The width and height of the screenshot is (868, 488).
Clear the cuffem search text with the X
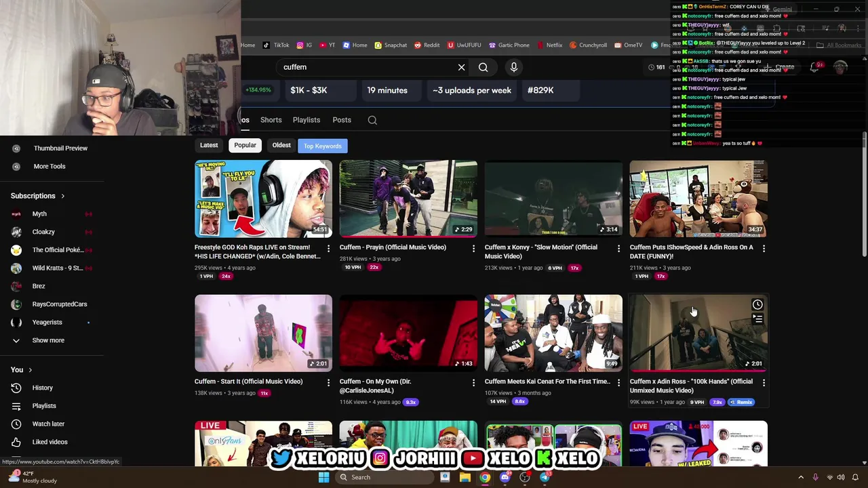pos(461,67)
